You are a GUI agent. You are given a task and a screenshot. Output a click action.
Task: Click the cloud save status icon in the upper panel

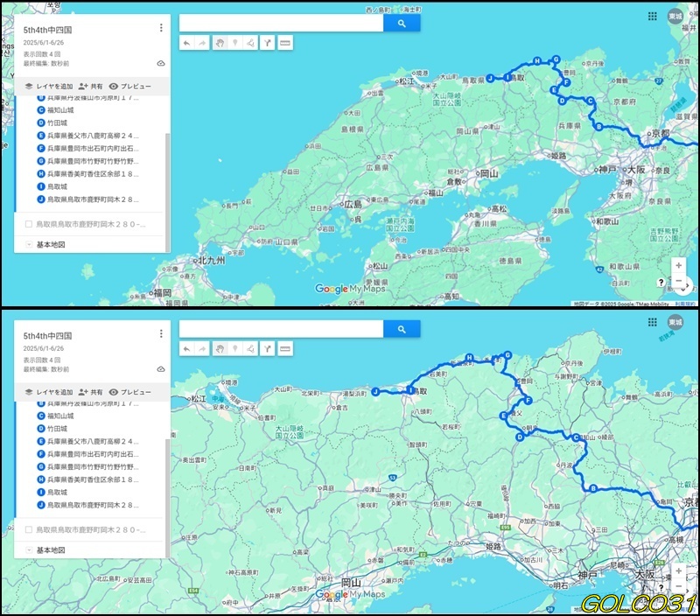[161, 64]
